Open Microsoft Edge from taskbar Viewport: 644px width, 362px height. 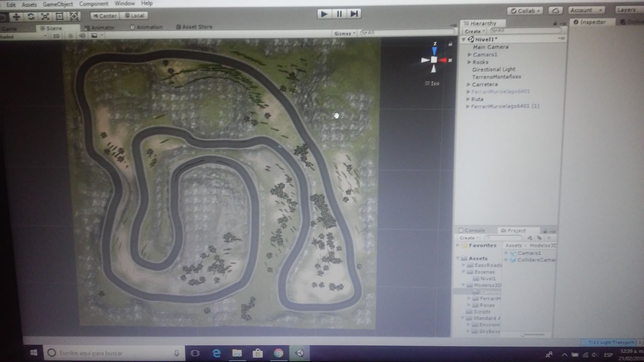(216, 353)
